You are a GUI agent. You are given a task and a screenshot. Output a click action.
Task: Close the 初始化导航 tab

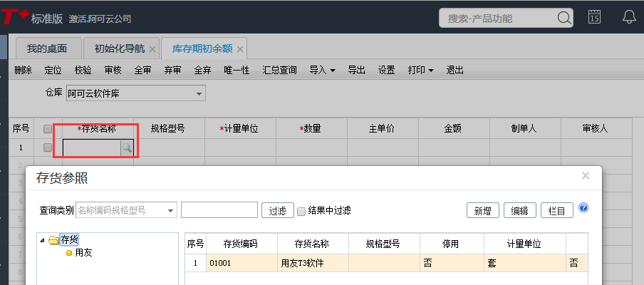(152, 49)
